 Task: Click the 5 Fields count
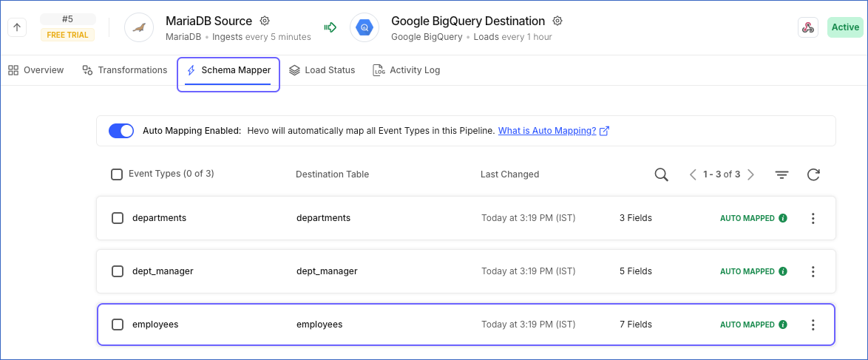pyautogui.click(x=636, y=271)
